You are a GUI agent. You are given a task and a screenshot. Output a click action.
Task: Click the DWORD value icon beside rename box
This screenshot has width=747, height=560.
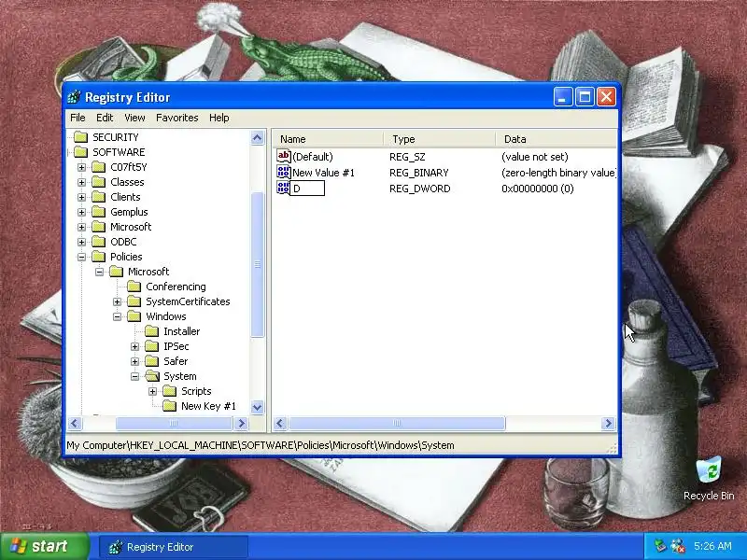[x=284, y=188]
